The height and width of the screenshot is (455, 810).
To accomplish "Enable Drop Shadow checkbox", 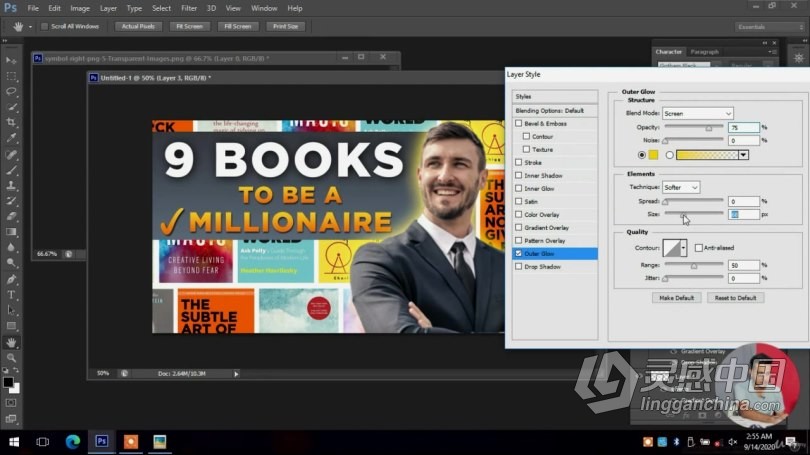I will [519, 266].
